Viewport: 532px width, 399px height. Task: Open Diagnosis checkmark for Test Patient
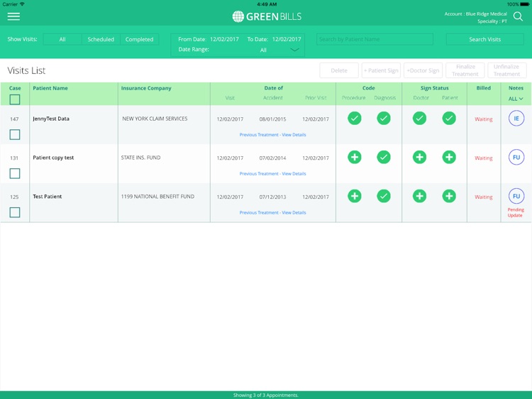click(383, 196)
